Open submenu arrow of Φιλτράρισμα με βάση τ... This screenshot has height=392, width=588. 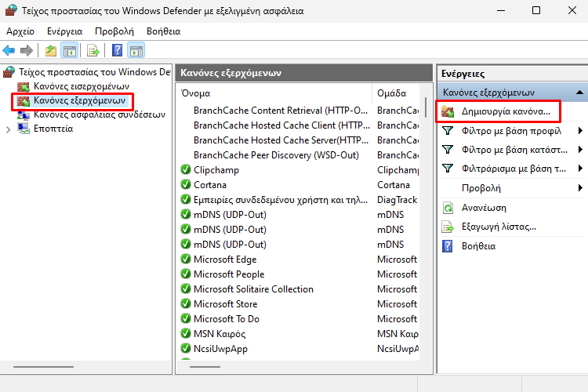(580, 168)
